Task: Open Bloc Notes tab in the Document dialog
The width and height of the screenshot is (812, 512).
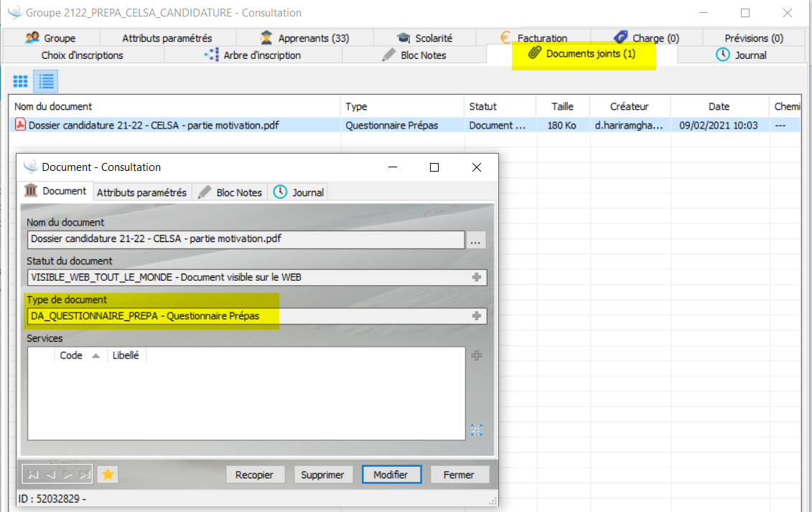Action: click(x=230, y=192)
